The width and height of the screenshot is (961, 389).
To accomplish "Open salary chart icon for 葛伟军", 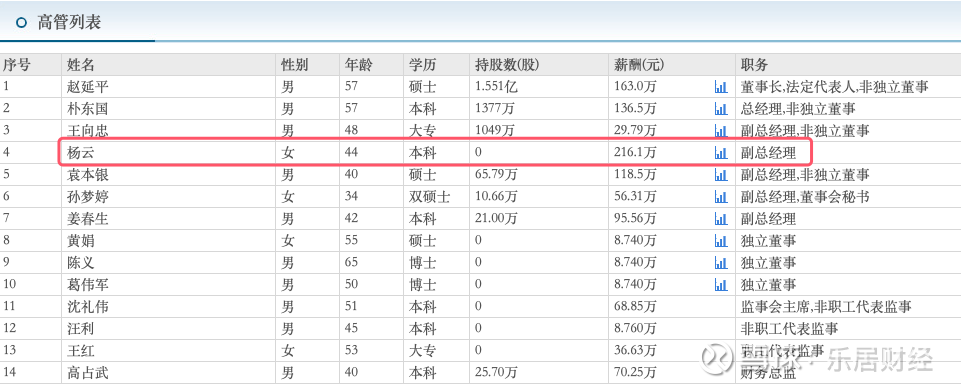I will tap(721, 285).
